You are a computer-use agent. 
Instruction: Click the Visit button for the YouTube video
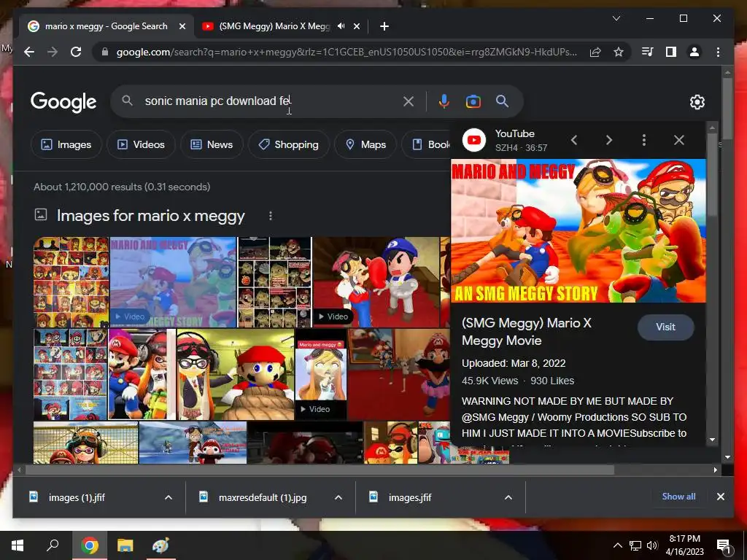pos(665,327)
